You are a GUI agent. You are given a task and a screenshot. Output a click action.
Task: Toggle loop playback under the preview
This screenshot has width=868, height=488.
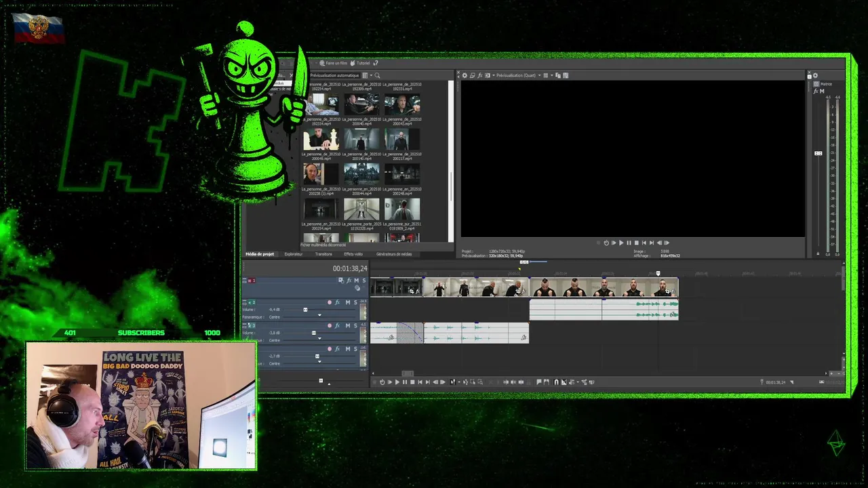pos(606,243)
